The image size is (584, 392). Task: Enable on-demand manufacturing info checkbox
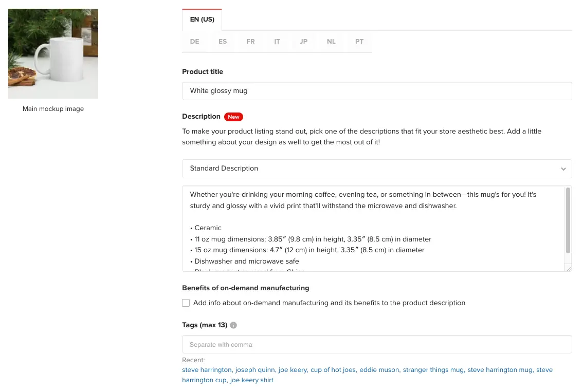(186, 303)
